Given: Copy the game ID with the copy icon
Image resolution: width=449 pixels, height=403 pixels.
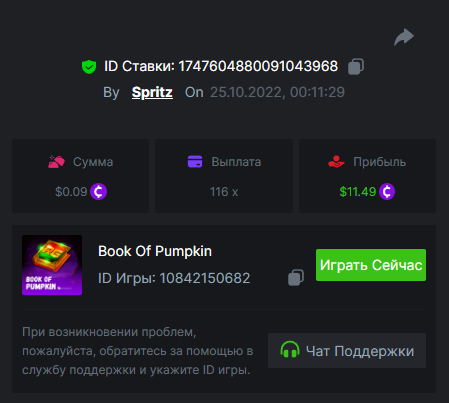Looking at the screenshot, I should pyautogui.click(x=296, y=277).
